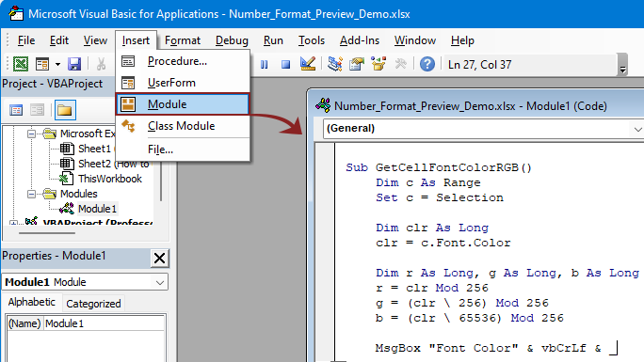Open the Format menu
644x362 pixels.
click(x=183, y=40)
